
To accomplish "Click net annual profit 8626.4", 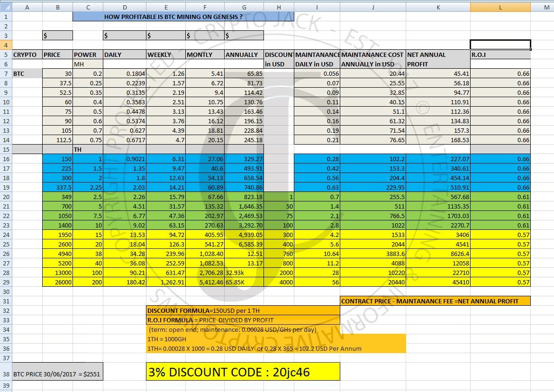I will pos(438,254).
